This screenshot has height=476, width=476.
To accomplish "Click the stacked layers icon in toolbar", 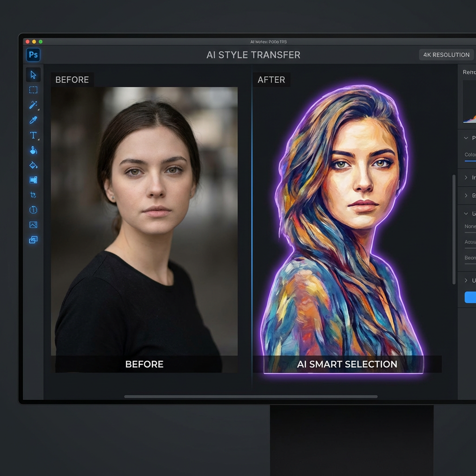I will tap(33, 240).
